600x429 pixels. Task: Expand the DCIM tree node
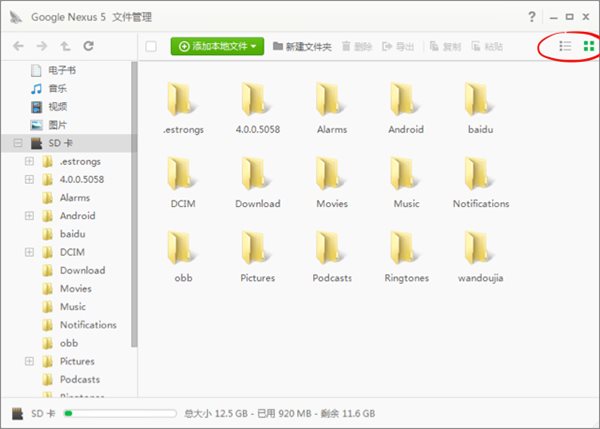[29, 252]
